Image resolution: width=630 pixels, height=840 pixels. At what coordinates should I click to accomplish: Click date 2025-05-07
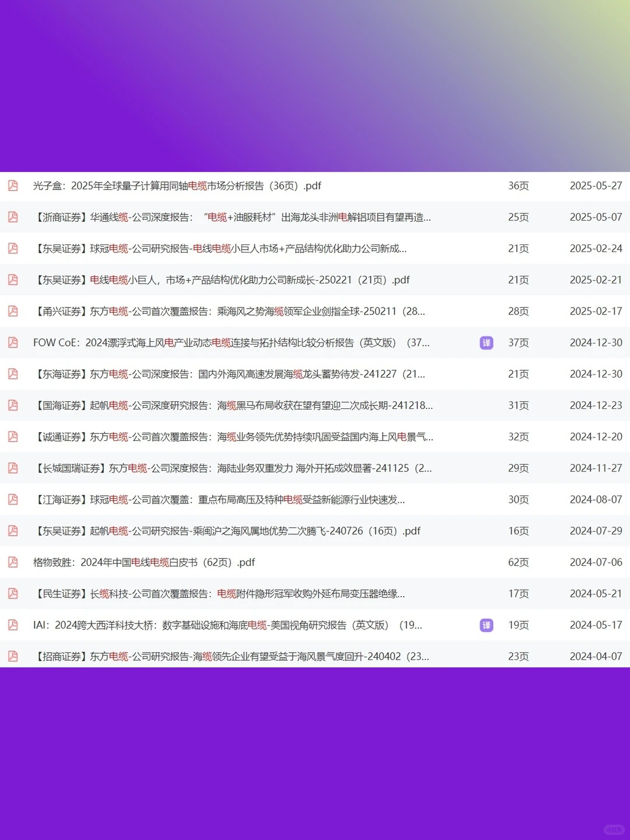[596, 217]
